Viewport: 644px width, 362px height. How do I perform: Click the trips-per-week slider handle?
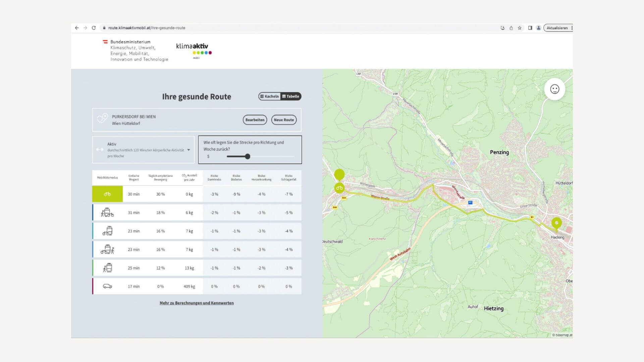click(248, 157)
